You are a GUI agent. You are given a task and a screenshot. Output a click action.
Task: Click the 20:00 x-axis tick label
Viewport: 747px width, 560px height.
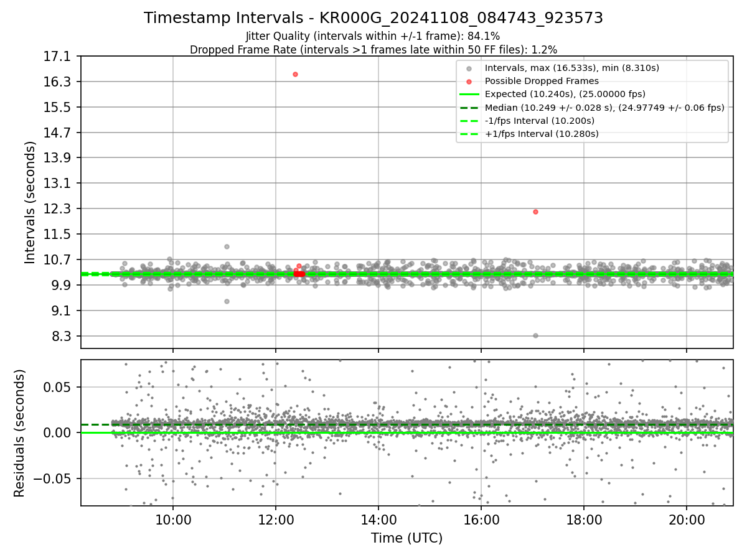click(x=687, y=520)
